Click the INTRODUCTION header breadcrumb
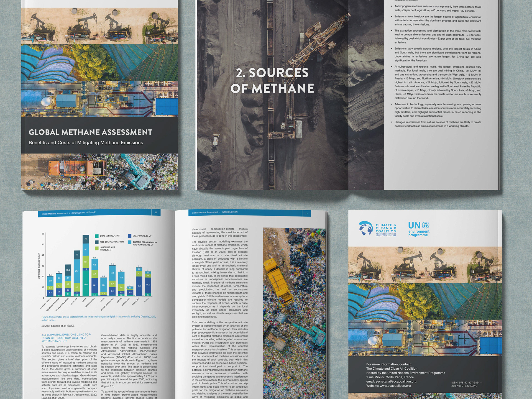The height and width of the screenshot is (399, 532). tap(229, 212)
